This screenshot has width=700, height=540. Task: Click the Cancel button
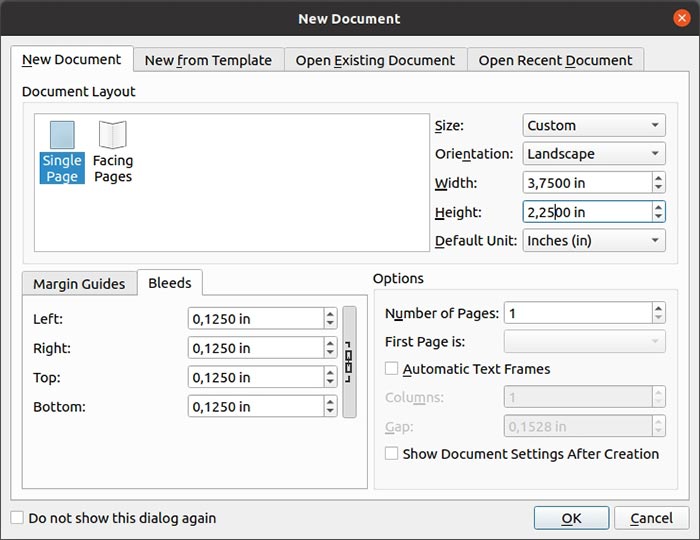(651, 518)
